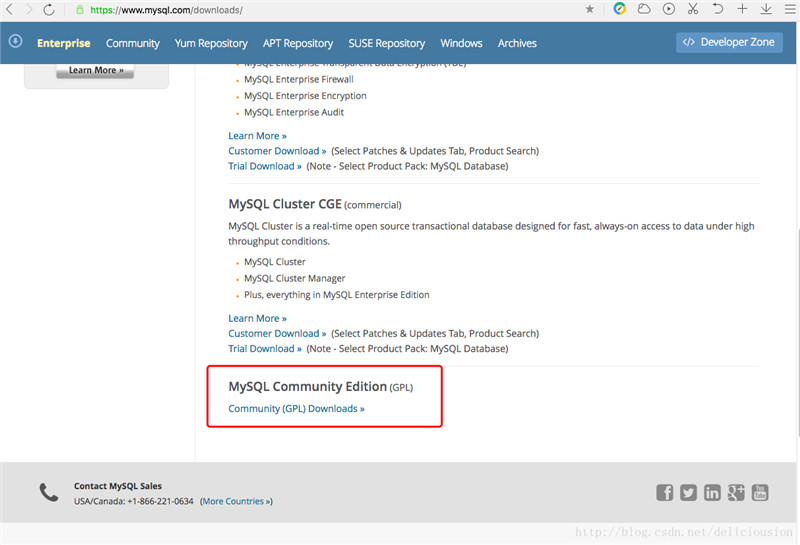This screenshot has height=545, width=800.
Task: Bookmark the page using the star icon
Action: (590, 9)
